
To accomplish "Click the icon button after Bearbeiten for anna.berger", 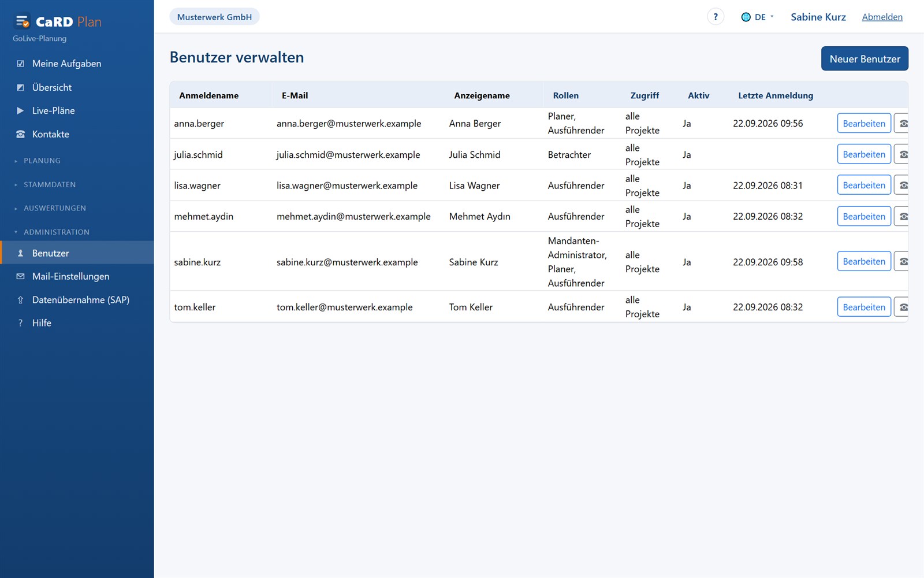I will [x=902, y=124].
